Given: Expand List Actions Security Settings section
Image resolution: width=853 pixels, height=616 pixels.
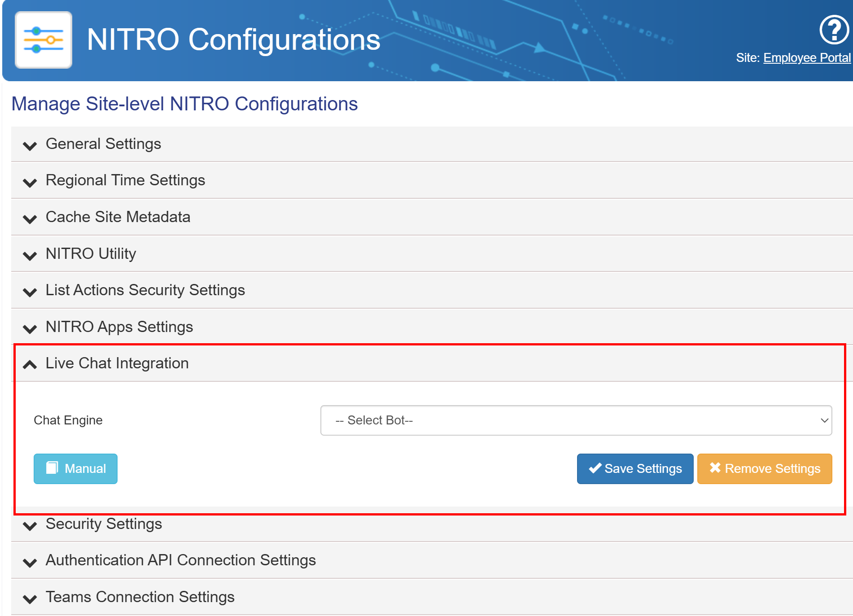Looking at the screenshot, I should coord(145,290).
